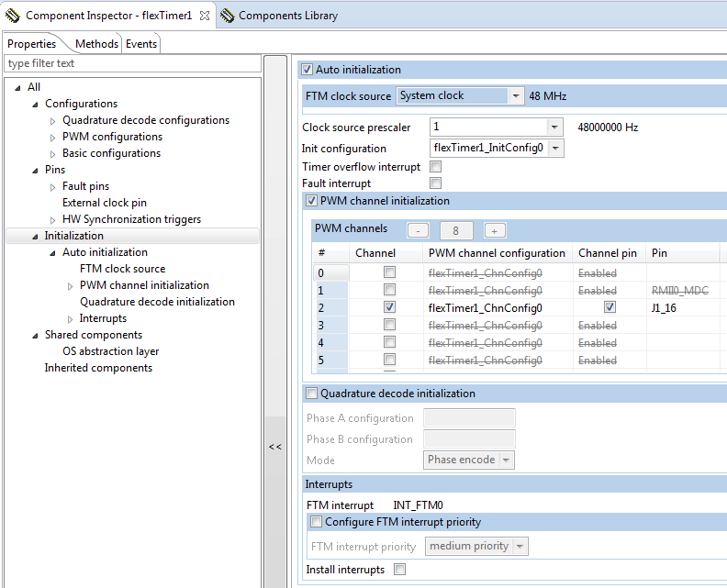Disable channel 2 checkbox in PWM table
The image size is (727, 588).
pyautogui.click(x=389, y=306)
